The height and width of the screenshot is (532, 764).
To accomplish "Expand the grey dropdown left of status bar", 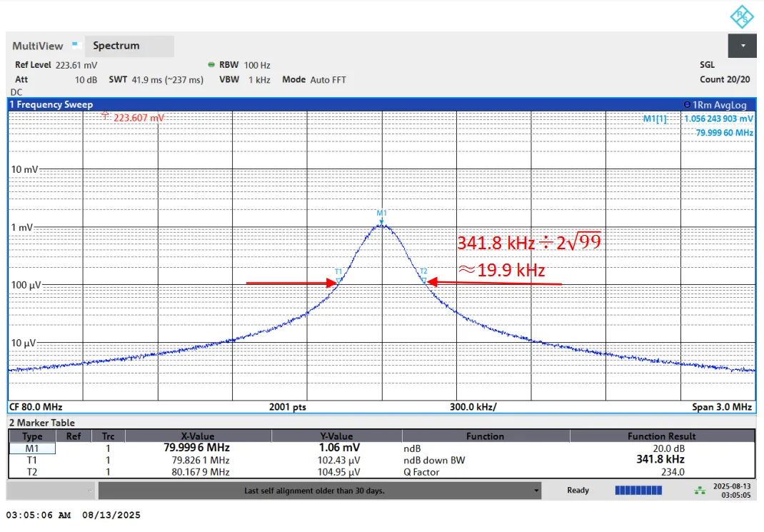I will click(x=90, y=491).
